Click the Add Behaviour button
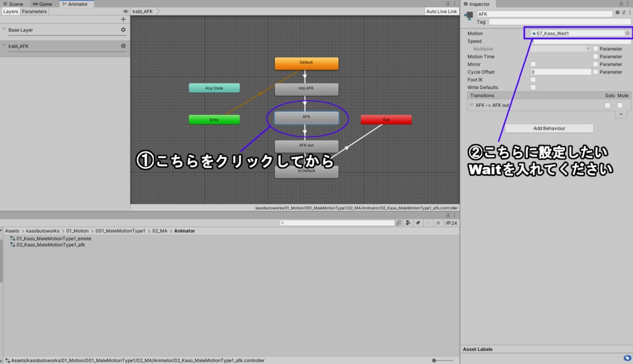The width and height of the screenshot is (633, 364). pos(549,129)
